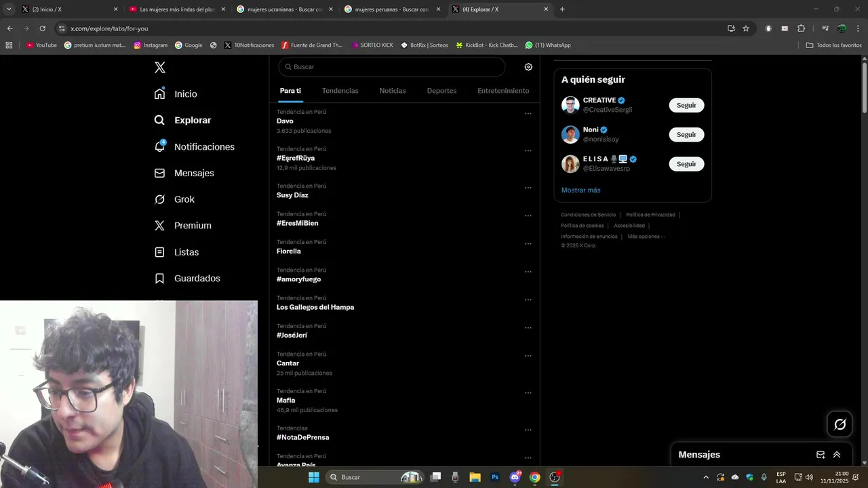868x488 pixels.
Task: Open more options for #EresMiBien trend
Action: tap(528, 216)
